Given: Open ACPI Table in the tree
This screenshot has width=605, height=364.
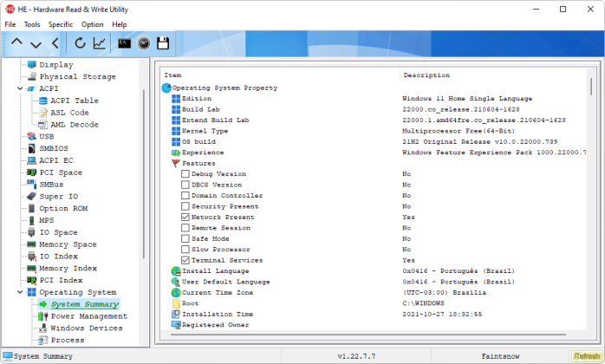Looking at the screenshot, I should tap(75, 101).
